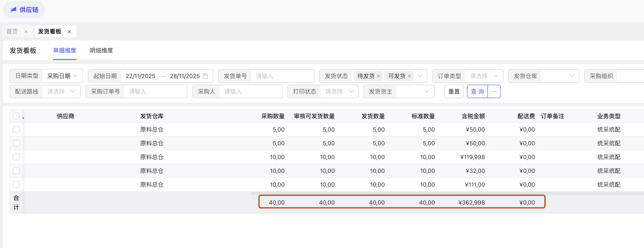This screenshot has height=248, width=644.
Task: Open the 打印状态 dropdown
Action: 339,91
